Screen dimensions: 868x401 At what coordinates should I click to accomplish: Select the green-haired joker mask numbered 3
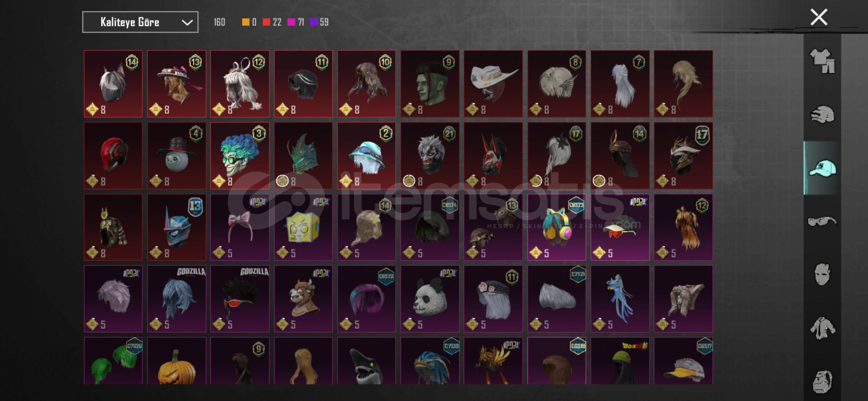coord(240,156)
